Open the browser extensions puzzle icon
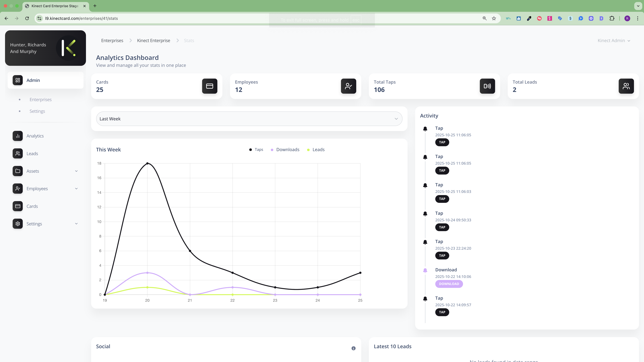This screenshot has height=362, width=644. 612,19
